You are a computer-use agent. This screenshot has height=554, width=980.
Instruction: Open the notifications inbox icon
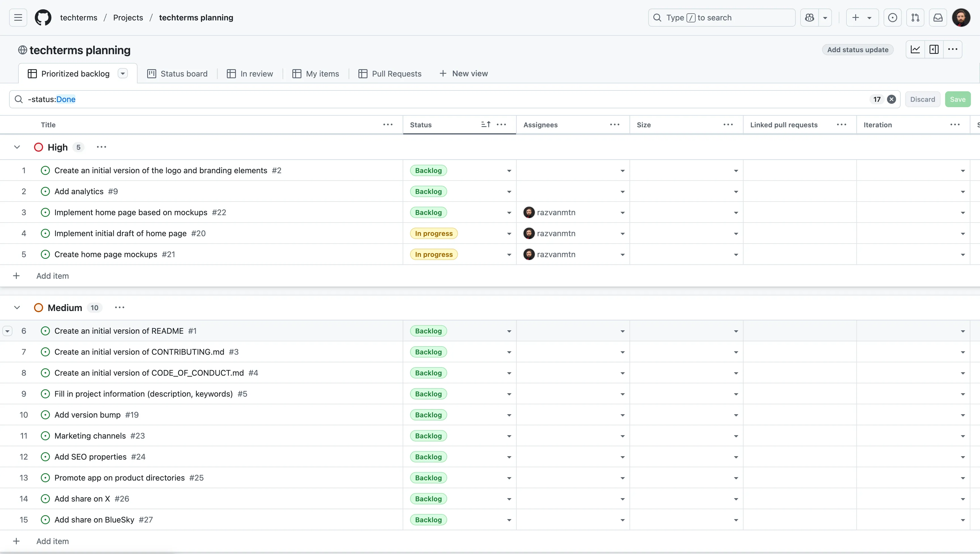point(938,18)
